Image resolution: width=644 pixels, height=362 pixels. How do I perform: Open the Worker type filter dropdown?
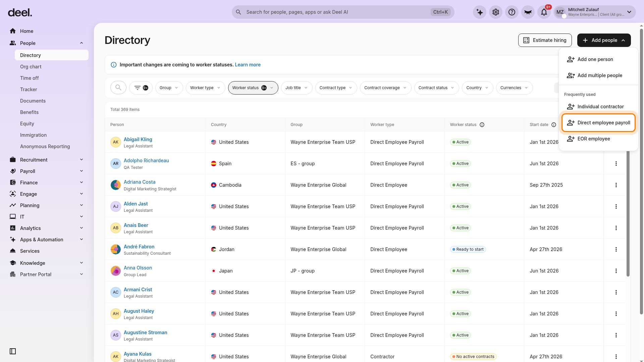pyautogui.click(x=205, y=88)
